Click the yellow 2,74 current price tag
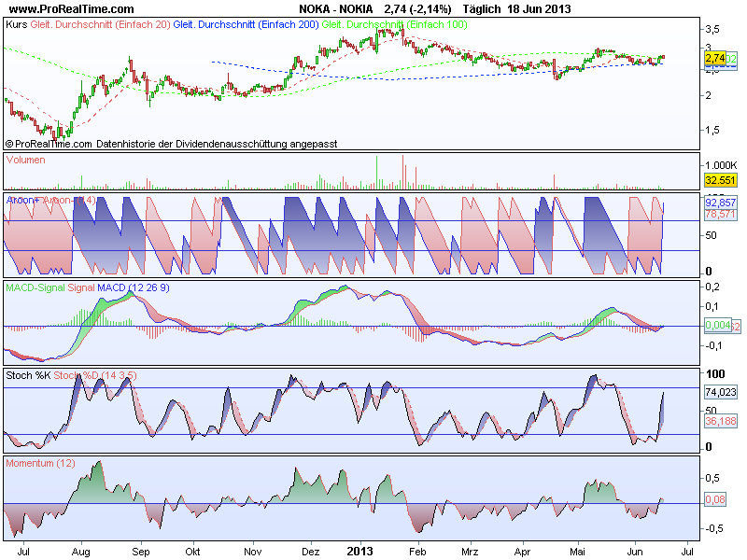The image size is (747, 560). [x=714, y=59]
